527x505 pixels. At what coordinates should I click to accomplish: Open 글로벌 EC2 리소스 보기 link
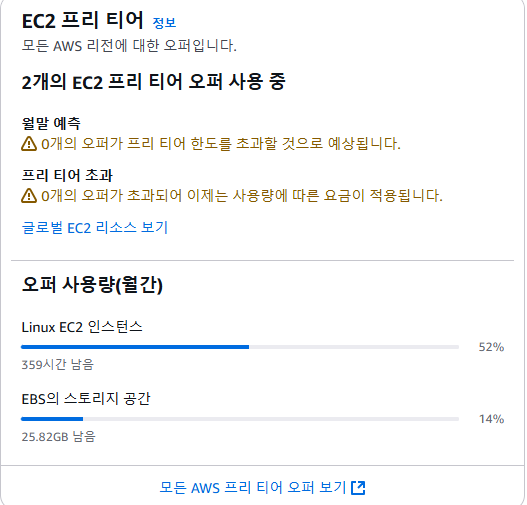point(94,227)
